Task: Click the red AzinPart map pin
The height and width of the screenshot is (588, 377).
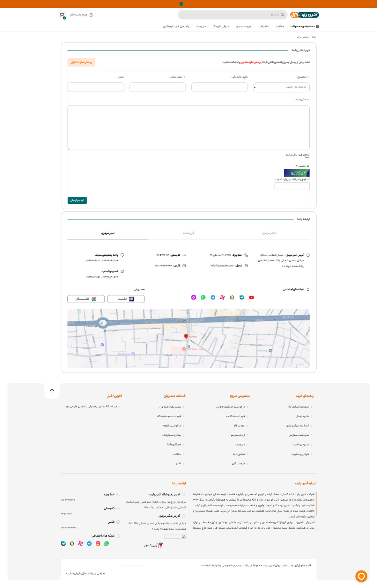Action: point(186,336)
